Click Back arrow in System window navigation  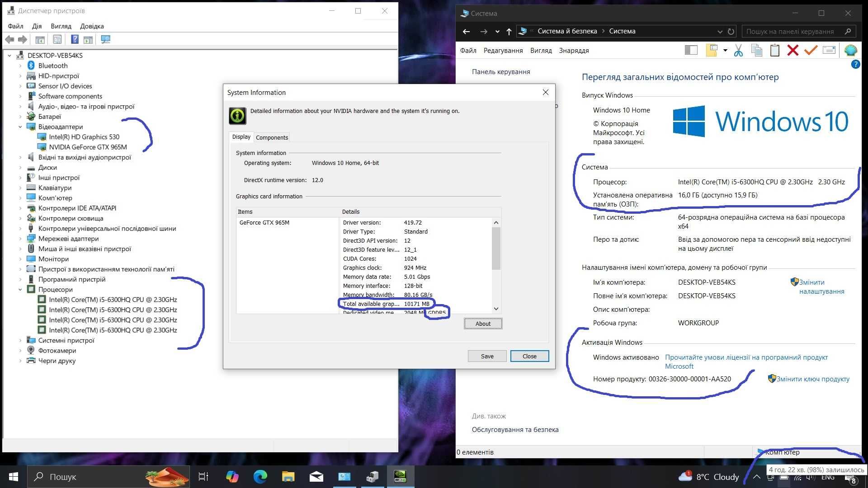click(467, 31)
